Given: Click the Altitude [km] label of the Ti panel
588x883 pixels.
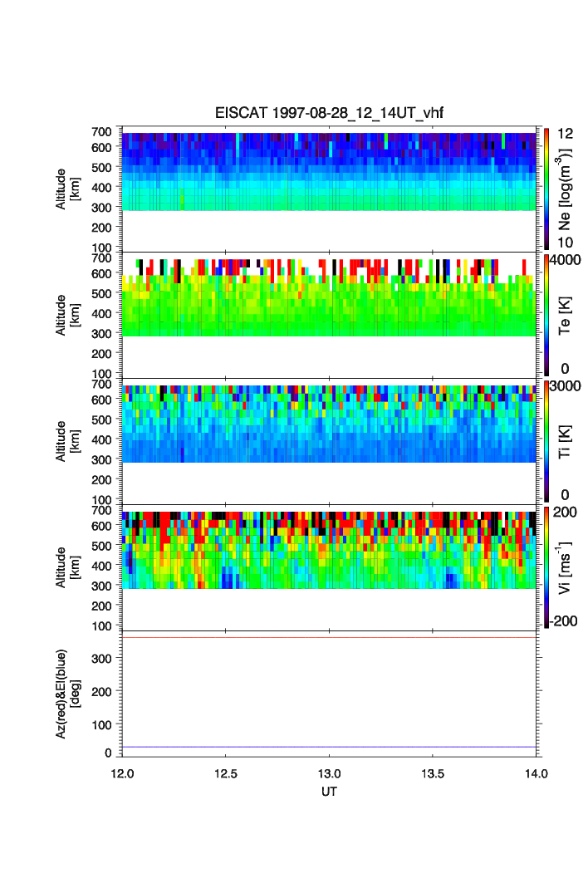Looking at the screenshot, I should click(67, 442).
